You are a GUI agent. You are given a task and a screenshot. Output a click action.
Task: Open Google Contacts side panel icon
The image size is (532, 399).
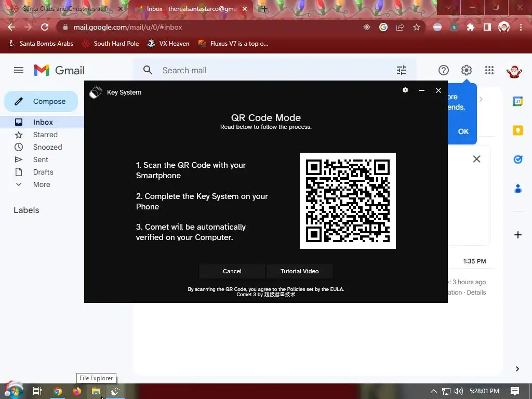click(518, 188)
